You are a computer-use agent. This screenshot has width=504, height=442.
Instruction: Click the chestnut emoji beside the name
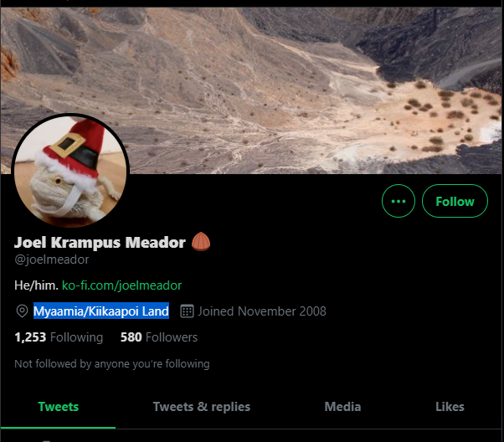pos(201,241)
